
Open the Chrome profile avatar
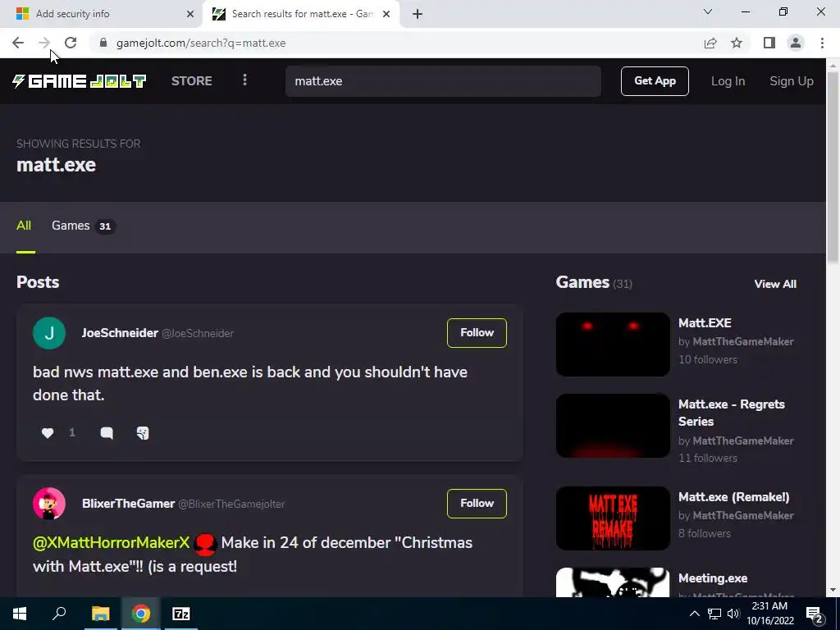click(796, 43)
